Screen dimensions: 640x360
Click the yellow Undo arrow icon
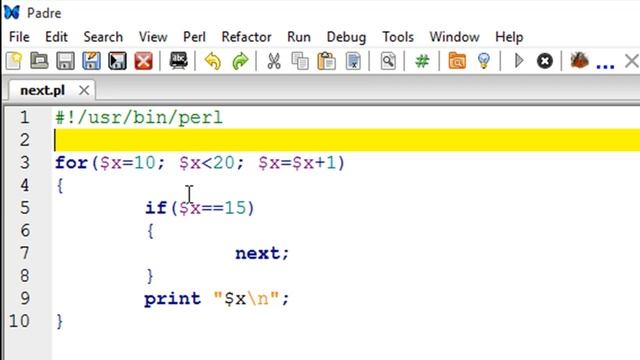[x=213, y=61]
